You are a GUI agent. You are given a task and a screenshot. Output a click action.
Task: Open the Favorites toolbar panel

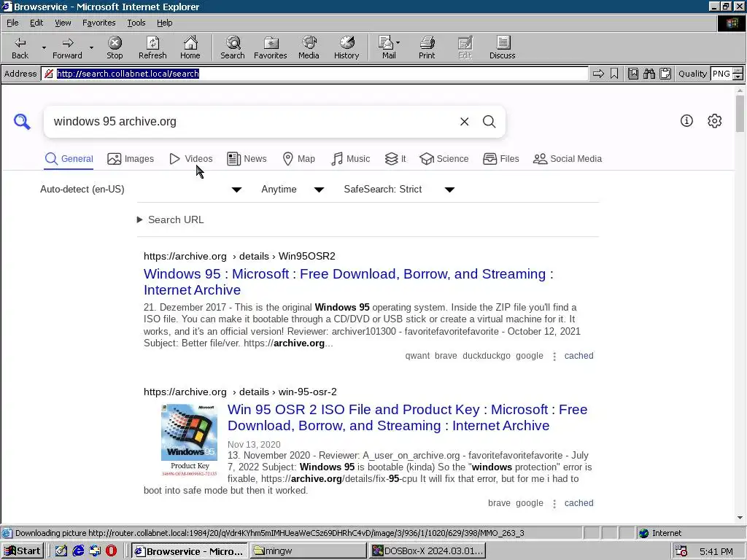point(270,47)
